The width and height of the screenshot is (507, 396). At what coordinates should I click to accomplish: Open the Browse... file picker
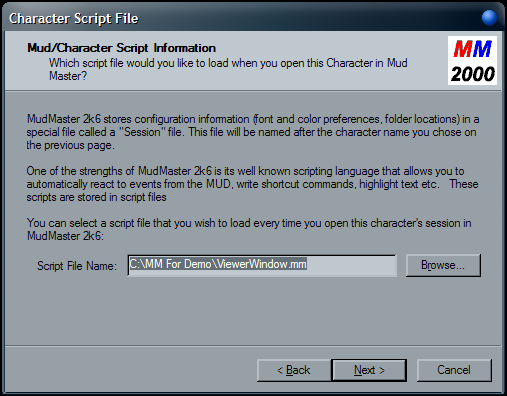click(443, 265)
